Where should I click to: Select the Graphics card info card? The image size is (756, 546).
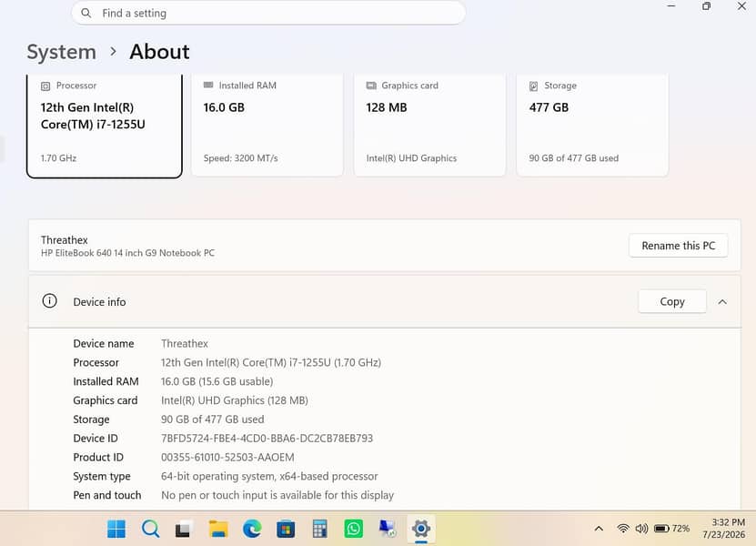(429, 125)
